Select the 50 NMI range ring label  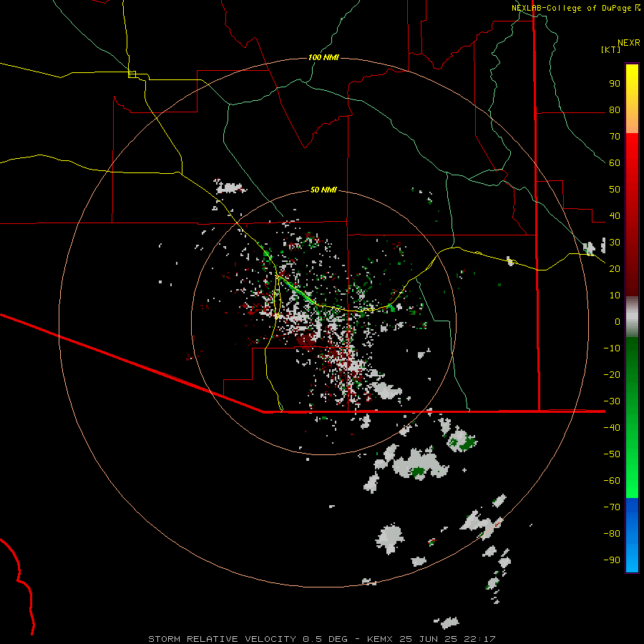click(323, 190)
